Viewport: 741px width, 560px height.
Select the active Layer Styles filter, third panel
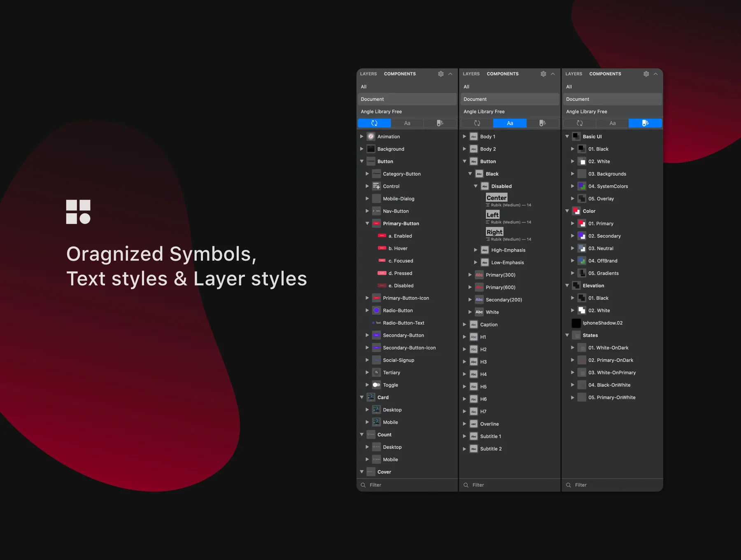click(x=645, y=123)
